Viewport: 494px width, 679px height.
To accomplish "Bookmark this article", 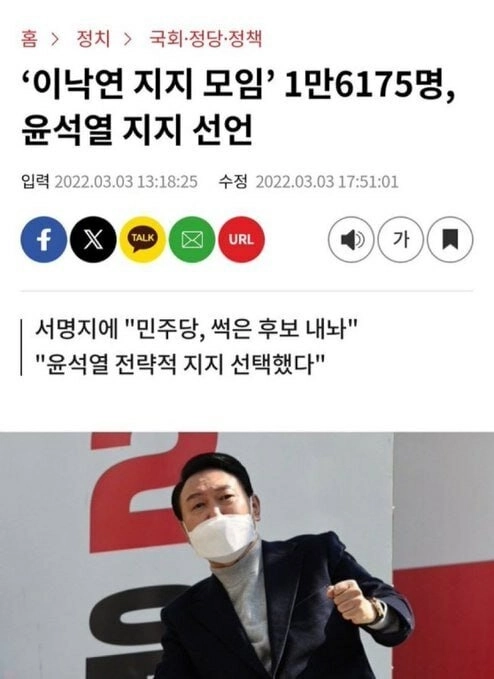I will [x=450, y=239].
